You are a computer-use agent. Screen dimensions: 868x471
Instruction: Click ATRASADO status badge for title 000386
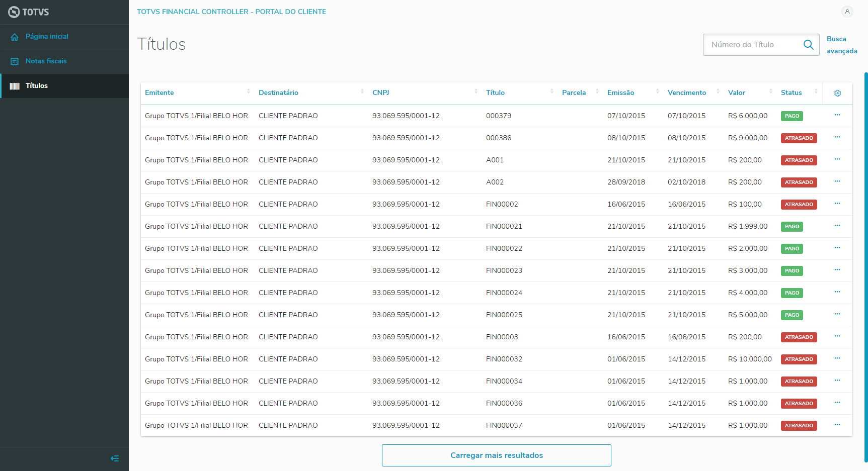pyautogui.click(x=799, y=138)
